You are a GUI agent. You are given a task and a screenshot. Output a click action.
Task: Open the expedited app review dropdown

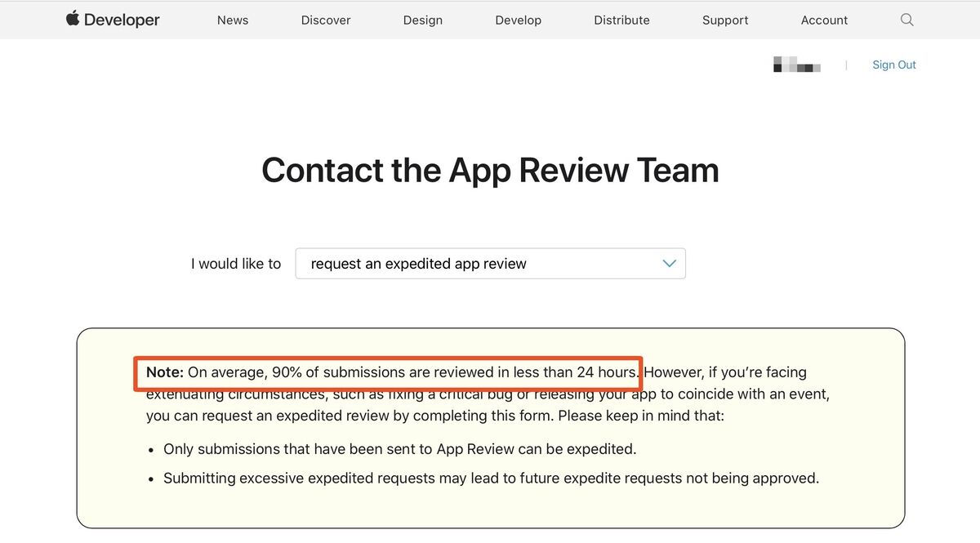(490, 264)
